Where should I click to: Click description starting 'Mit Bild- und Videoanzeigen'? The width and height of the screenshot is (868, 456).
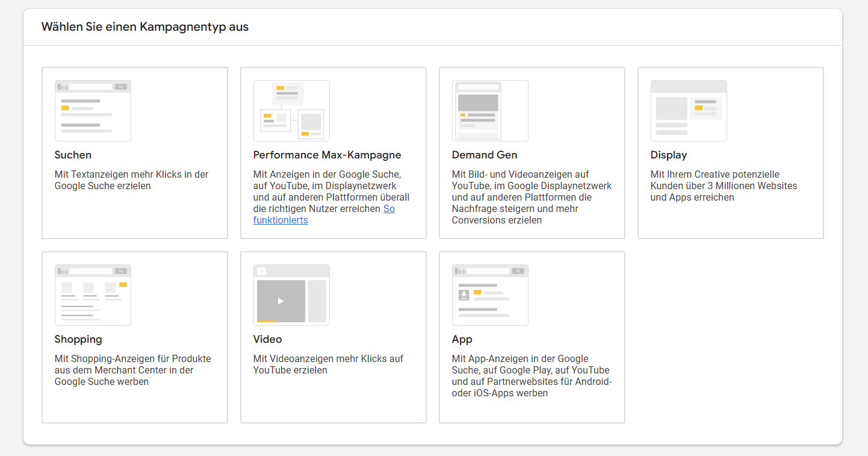click(532, 197)
